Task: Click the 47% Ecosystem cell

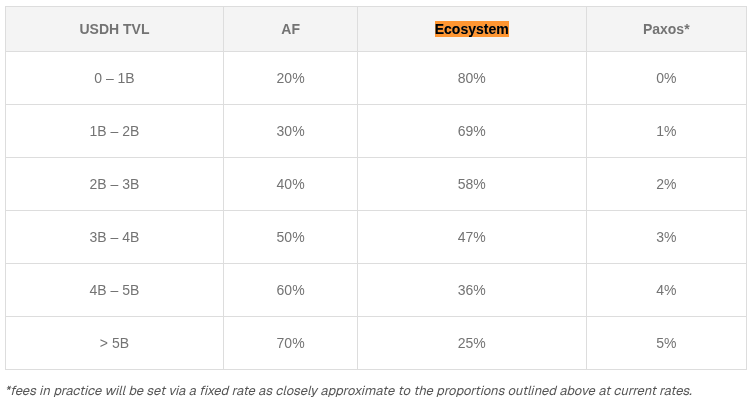Action: click(471, 237)
